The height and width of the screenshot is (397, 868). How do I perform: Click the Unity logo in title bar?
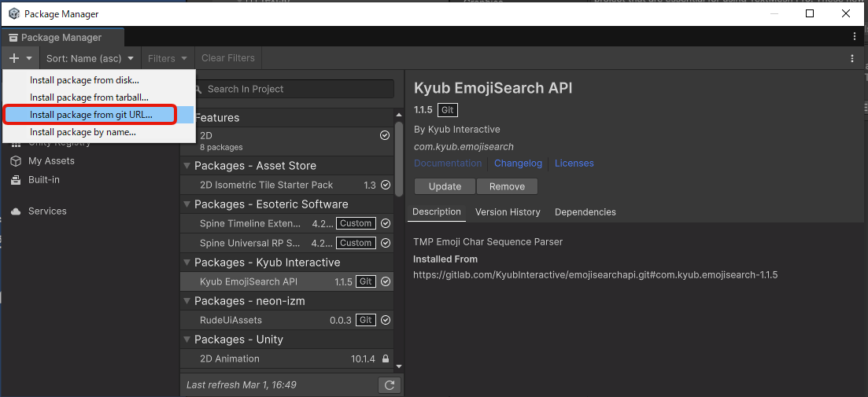tap(14, 14)
